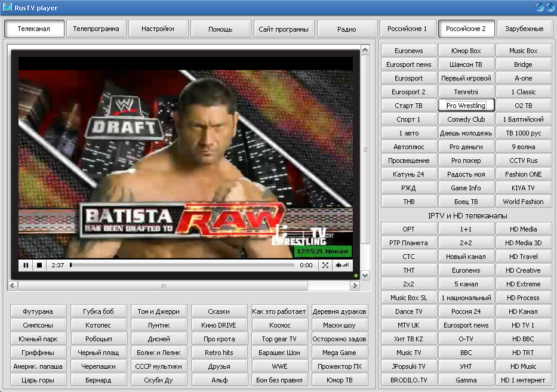Image resolution: width=557 pixels, height=392 pixels.
Task: Pause the video playback
Action: pyautogui.click(x=26, y=265)
